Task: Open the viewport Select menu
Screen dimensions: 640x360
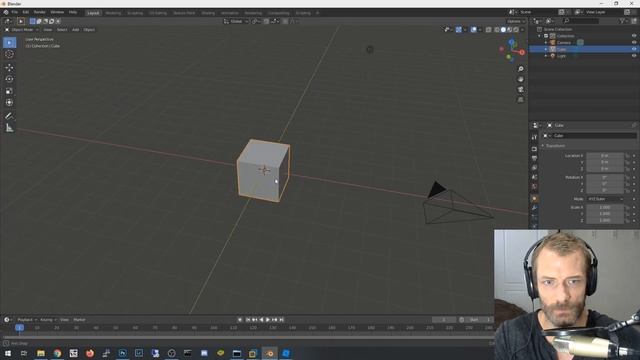Action: pos(62,30)
